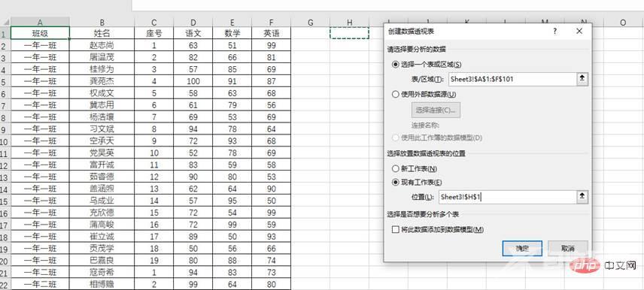Collapse dialog for location selection
This screenshot has height=290, width=644.
582,197
